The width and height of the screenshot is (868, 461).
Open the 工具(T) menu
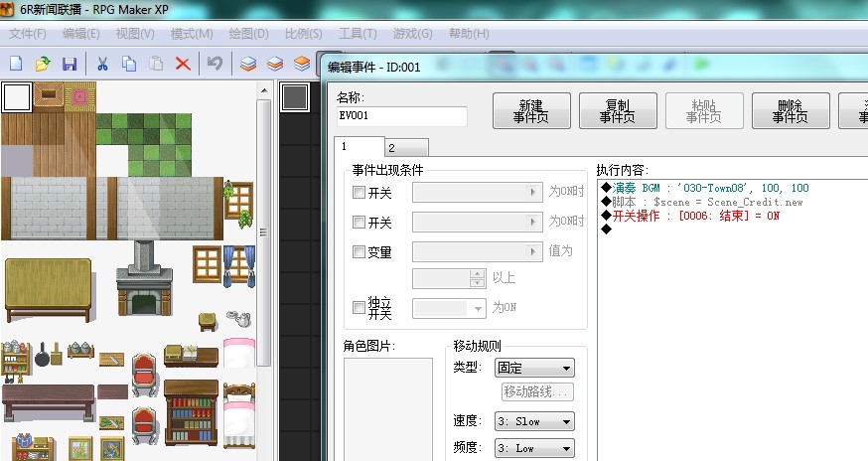tap(358, 34)
